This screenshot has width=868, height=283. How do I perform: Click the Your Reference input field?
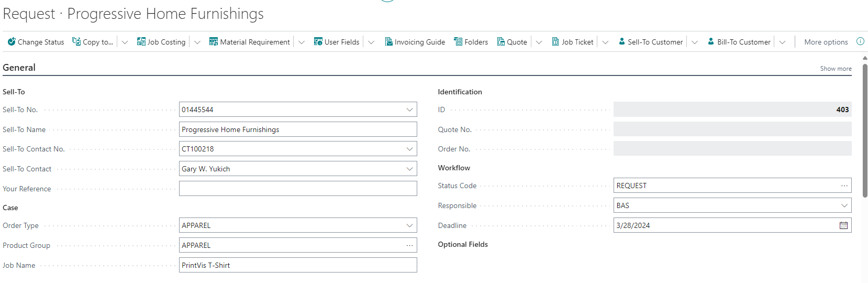297,189
